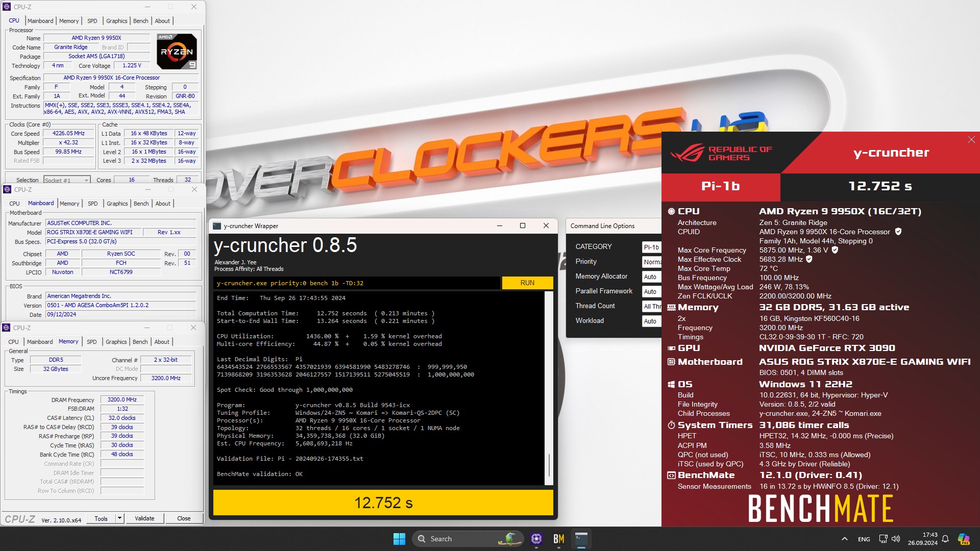Click the GPU section icon in BenchMate
980x551 pixels.
[671, 348]
